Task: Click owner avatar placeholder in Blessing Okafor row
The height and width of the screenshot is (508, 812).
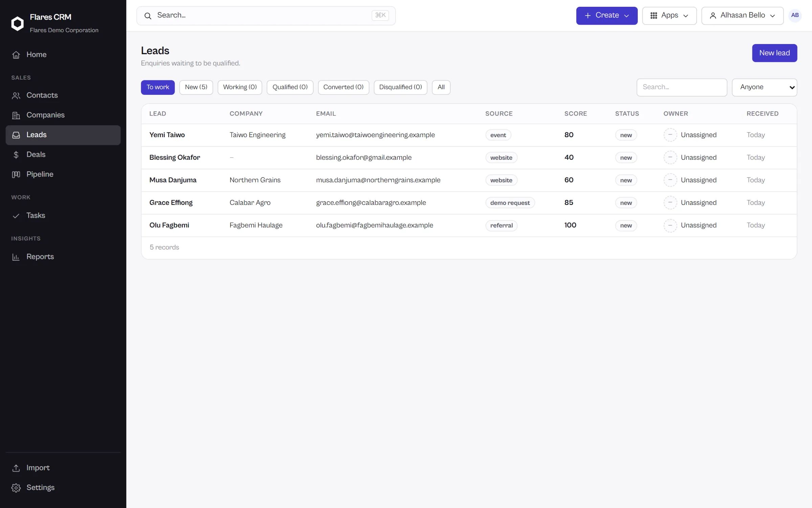Action: pyautogui.click(x=670, y=157)
